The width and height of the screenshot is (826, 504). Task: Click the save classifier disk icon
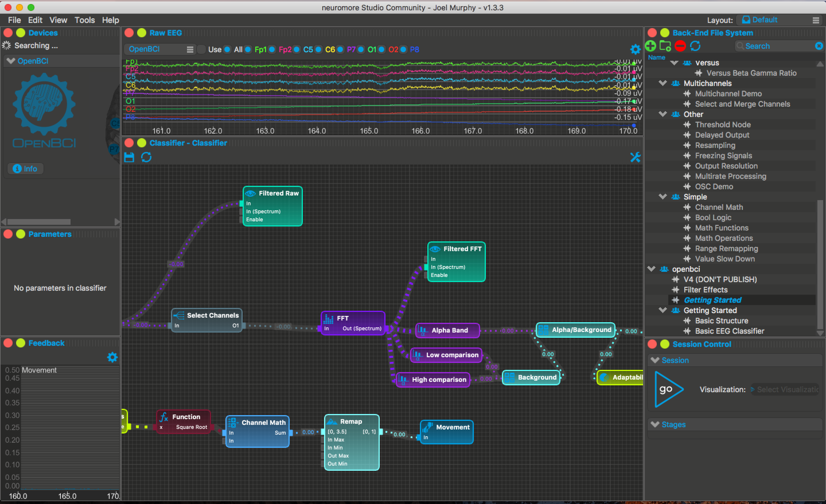129,157
